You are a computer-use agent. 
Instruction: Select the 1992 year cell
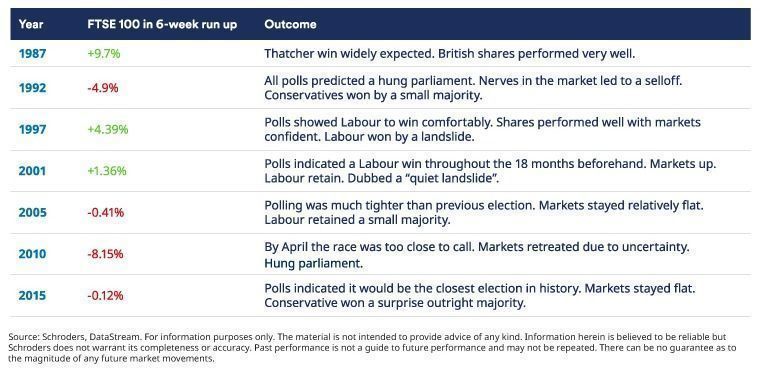[32, 88]
